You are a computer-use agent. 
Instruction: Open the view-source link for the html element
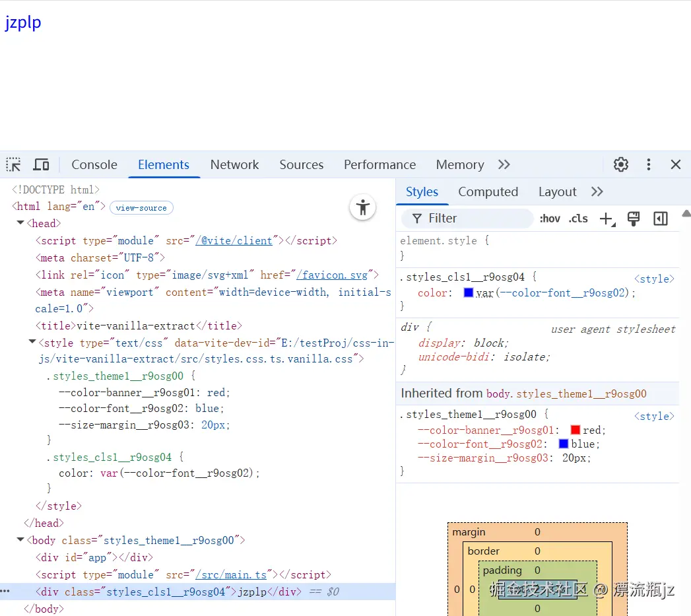click(141, 207)
